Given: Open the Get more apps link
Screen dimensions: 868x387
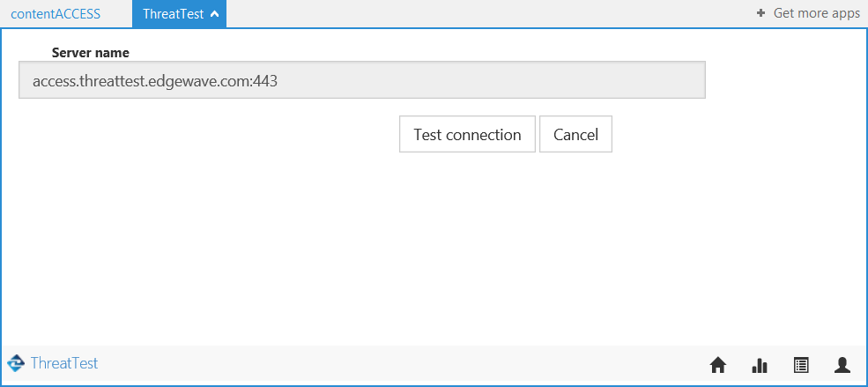Looking at the screenshot, I should pyautogui.click(x=816, y=14).
